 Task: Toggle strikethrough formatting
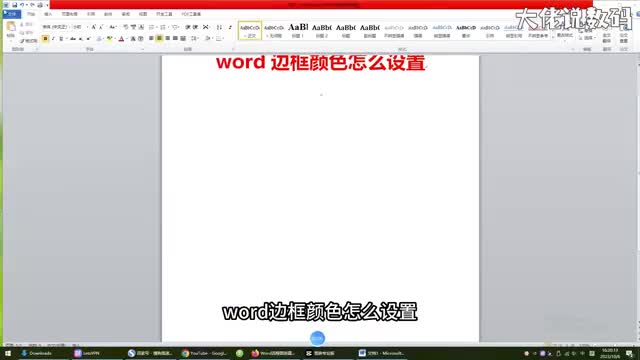72,38
